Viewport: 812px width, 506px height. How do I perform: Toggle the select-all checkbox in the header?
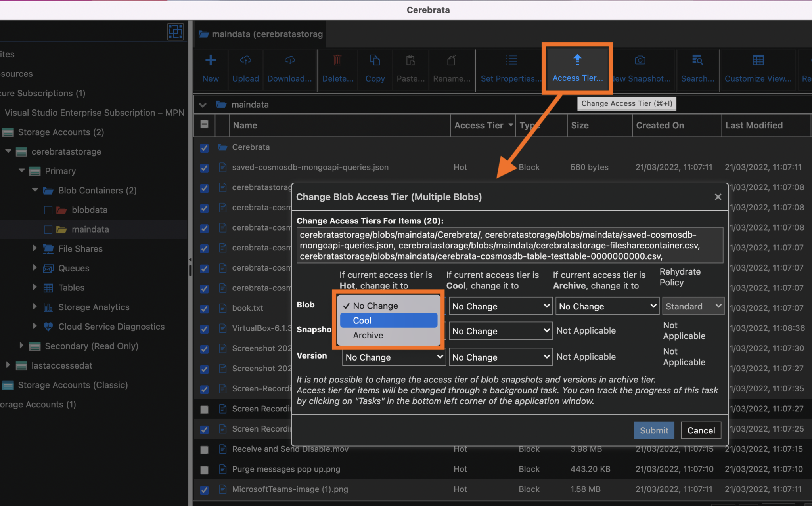204,124
